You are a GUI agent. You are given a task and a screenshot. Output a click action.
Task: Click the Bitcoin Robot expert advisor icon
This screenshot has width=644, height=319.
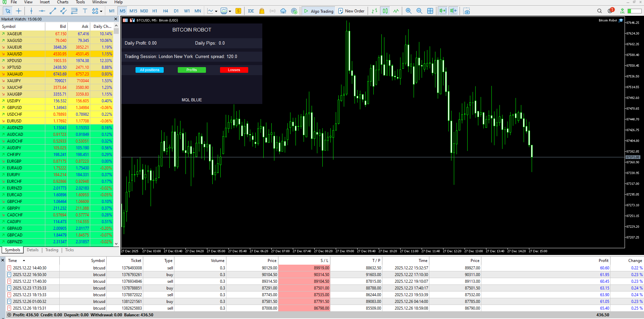point(621,20)
